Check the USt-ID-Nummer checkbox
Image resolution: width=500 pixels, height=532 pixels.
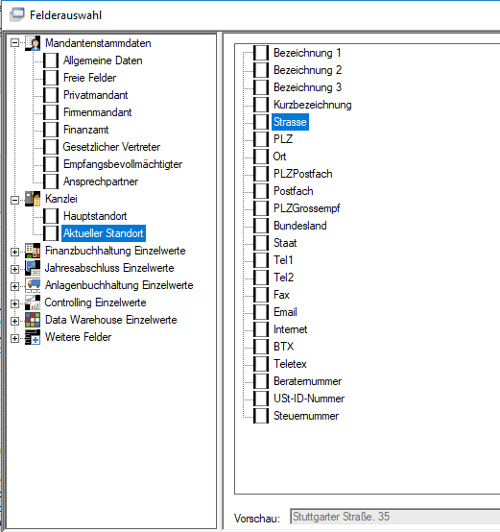pyautogui.click(x=261, y=398)
